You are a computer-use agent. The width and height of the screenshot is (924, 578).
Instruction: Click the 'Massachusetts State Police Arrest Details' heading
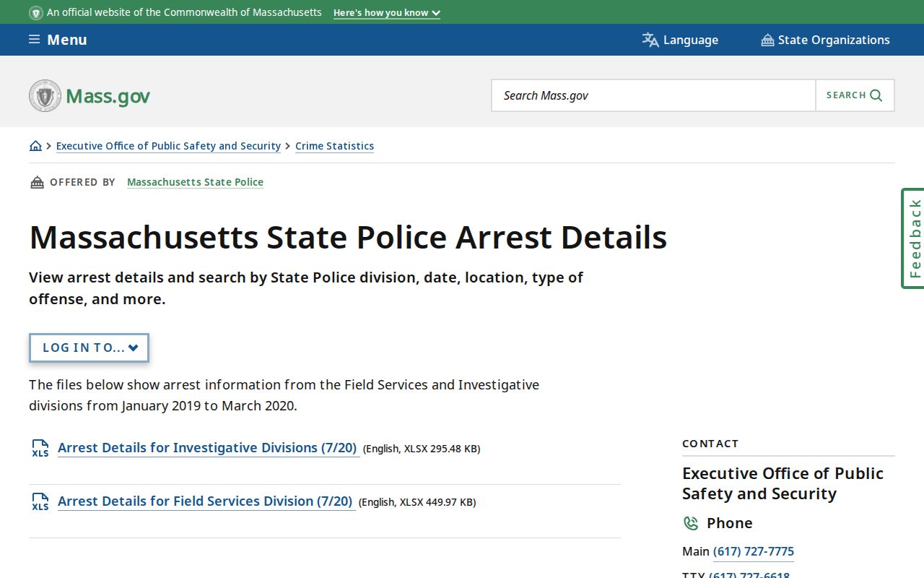pos(348,237)
